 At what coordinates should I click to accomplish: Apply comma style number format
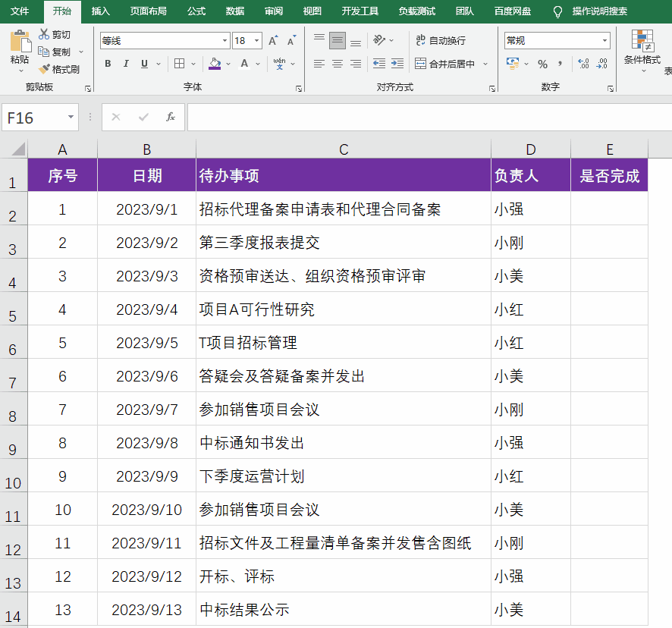coord(561,64)
